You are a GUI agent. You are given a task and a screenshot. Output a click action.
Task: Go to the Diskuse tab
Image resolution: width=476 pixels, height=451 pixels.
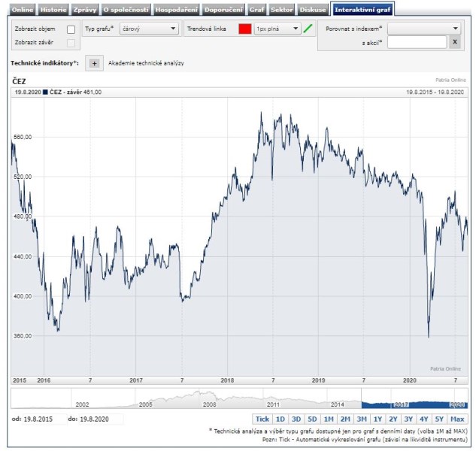point(313,10)
